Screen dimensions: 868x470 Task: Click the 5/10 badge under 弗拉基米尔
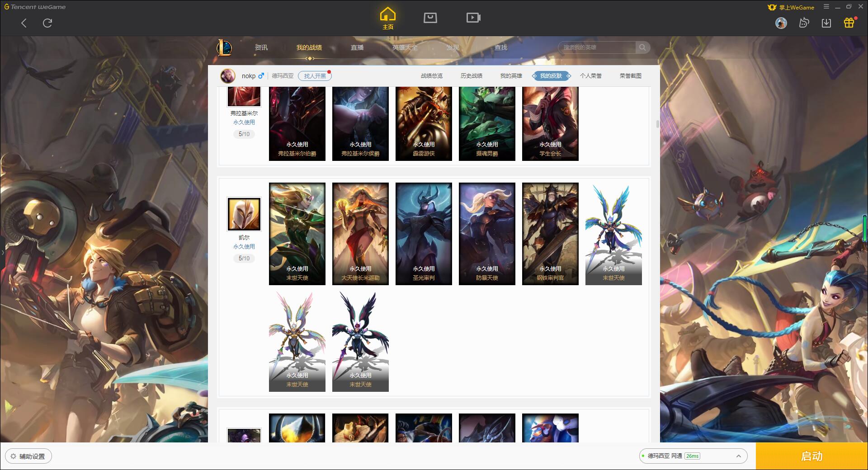[244, 134]
